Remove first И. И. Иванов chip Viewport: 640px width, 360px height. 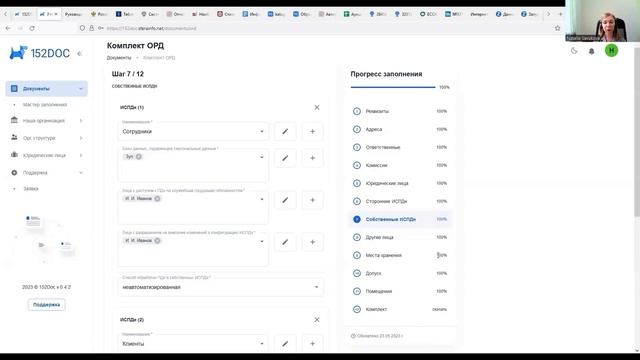(157, 199)
